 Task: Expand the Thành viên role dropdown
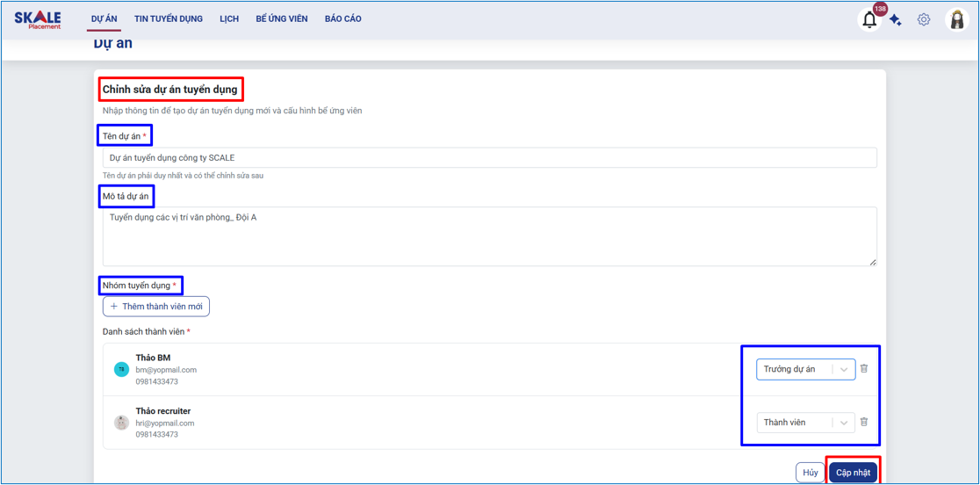pos(805,423)
